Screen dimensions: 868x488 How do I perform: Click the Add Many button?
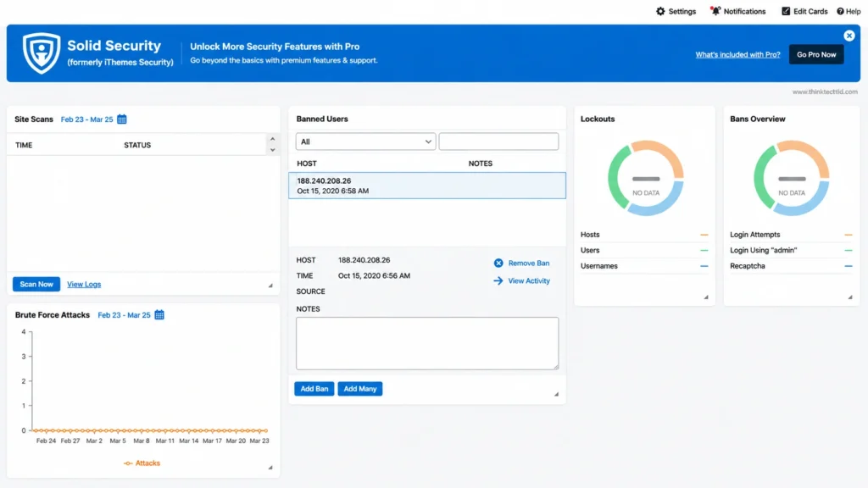click(x=360, y=389)
